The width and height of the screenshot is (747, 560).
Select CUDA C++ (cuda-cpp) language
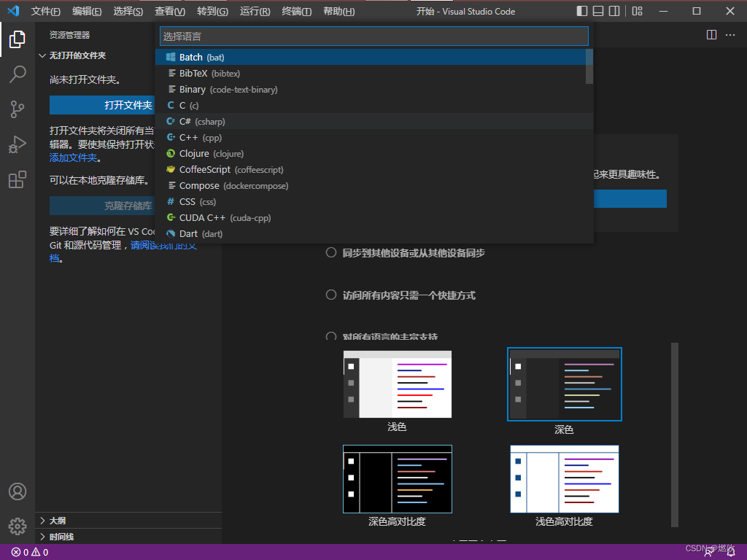point(374,217)
